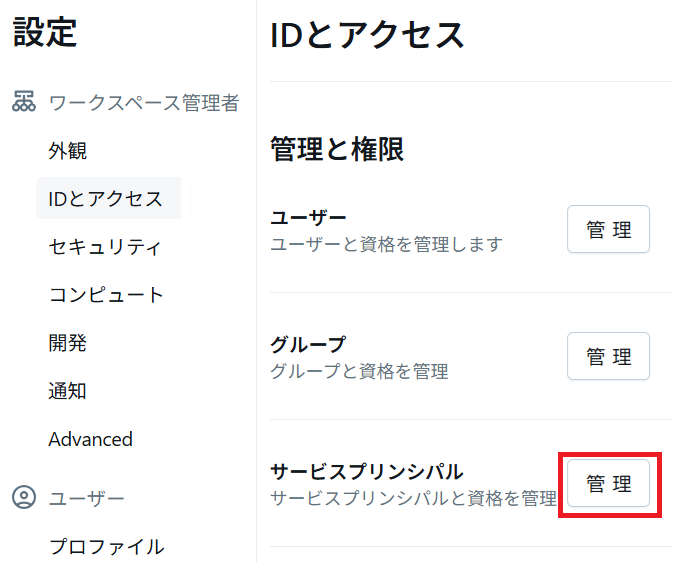The image size is (673, 562).
Task: Click the ユーザー row title in main panel
Action: point(308,217)
